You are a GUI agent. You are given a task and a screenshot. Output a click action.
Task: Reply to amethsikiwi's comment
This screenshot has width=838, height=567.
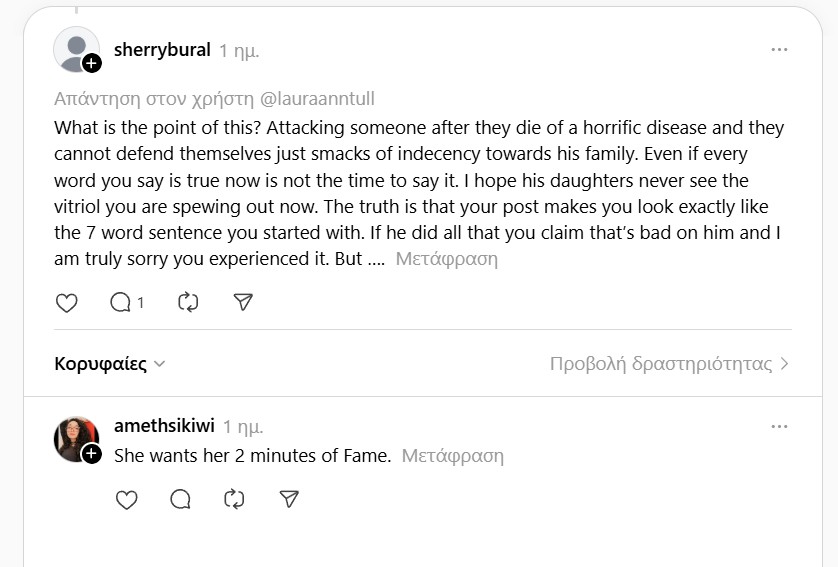[181, 499]
